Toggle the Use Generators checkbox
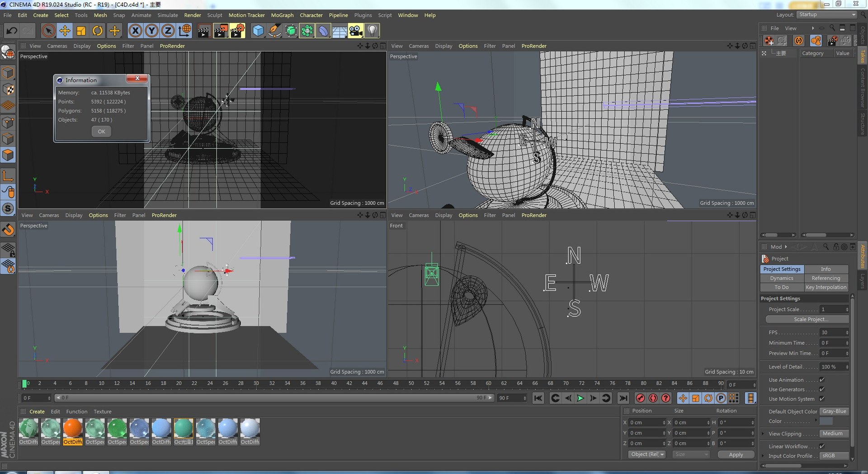Screen dimensions: 868x474 pos(822,389)
